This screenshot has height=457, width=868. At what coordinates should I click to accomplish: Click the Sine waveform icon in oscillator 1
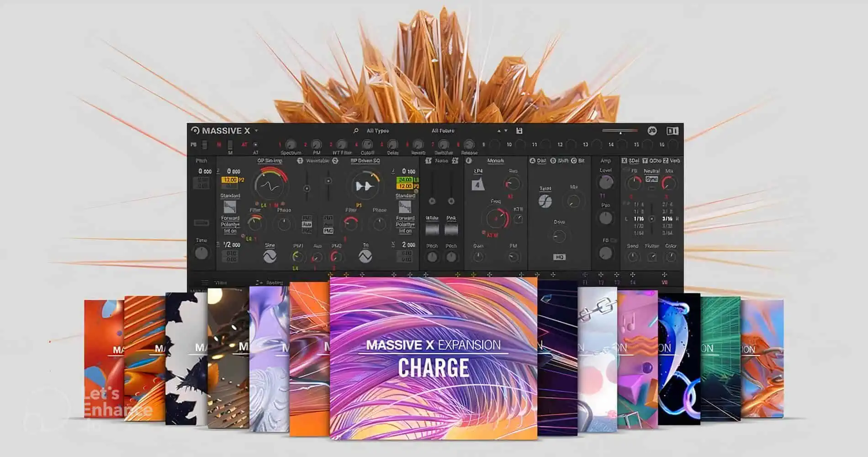[270, 257]
